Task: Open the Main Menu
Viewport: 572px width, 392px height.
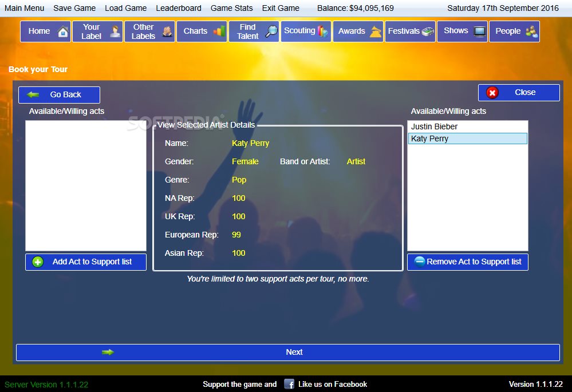Action: click(24, 8)
